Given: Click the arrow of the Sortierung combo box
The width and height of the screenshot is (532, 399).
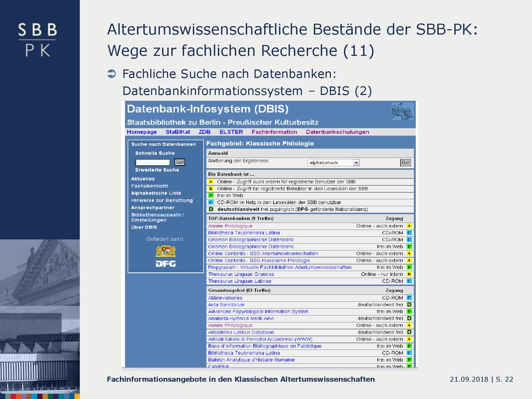Looking at the screenshot, I should tap(356, 163).
